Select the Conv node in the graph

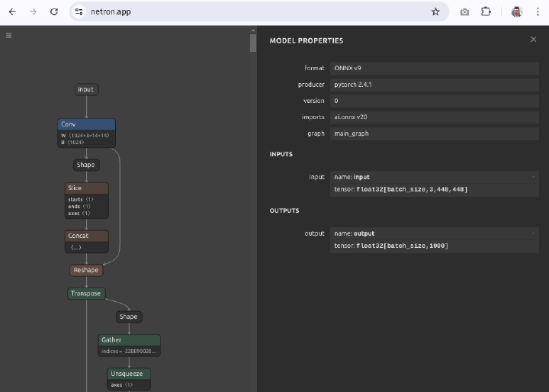coord(86,124)
